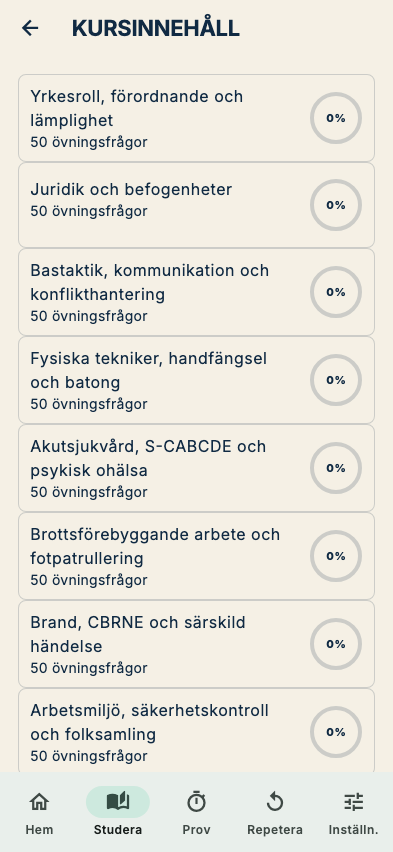Open Fysiska tekniker, handfängsel och batong
Viewport: 393px width, 852px height.
tap(196, 380)
